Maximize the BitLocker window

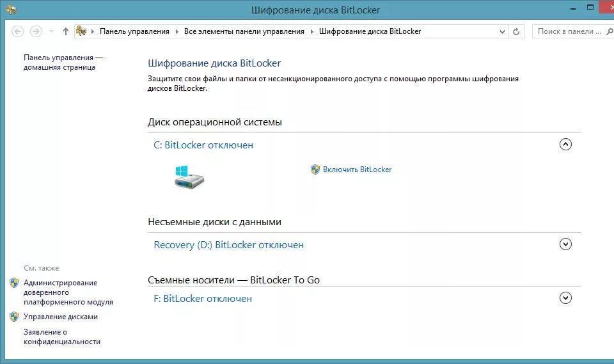(x=590, y=8)
